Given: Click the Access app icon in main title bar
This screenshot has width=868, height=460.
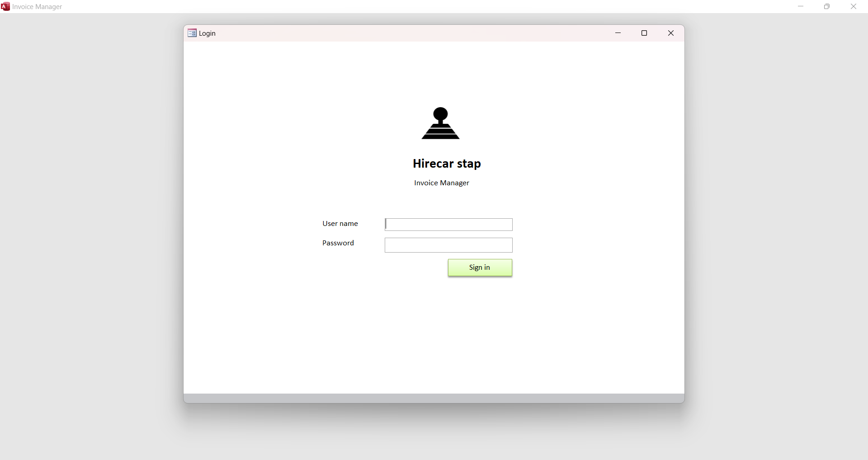Looking at the screenshot, I should (x=5, y=6).
